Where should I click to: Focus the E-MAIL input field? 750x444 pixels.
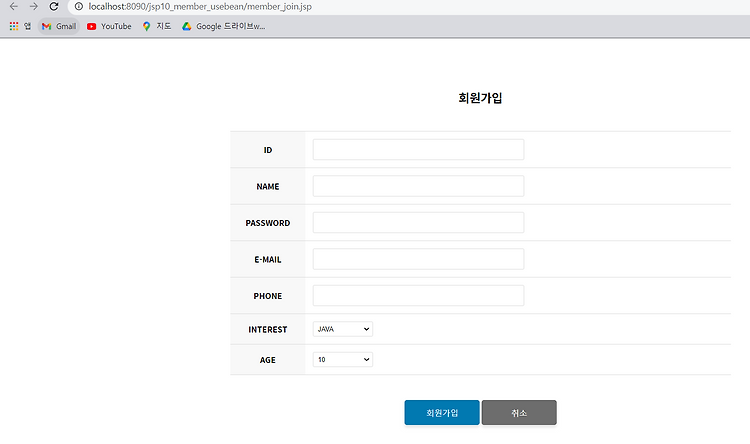419,259
